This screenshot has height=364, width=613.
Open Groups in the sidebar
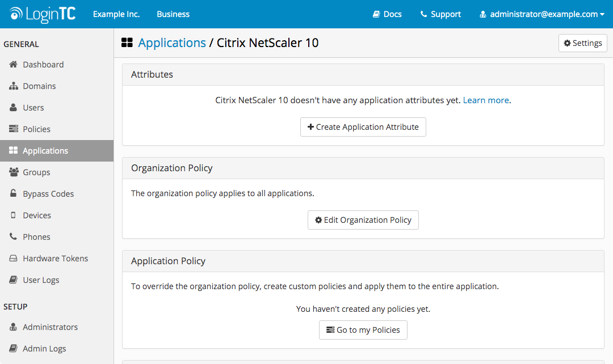pos(57,172)
